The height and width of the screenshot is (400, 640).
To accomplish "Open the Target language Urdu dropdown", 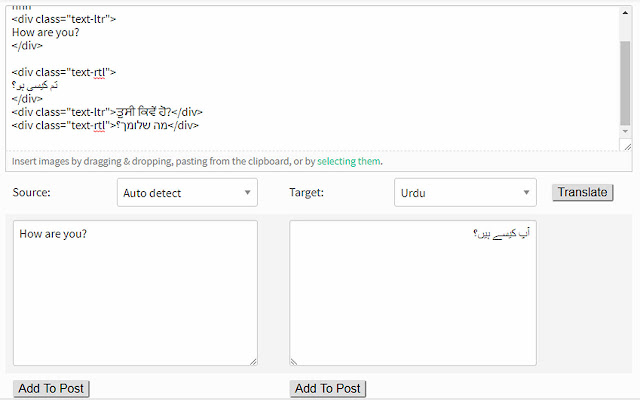I will click(465, 192).
